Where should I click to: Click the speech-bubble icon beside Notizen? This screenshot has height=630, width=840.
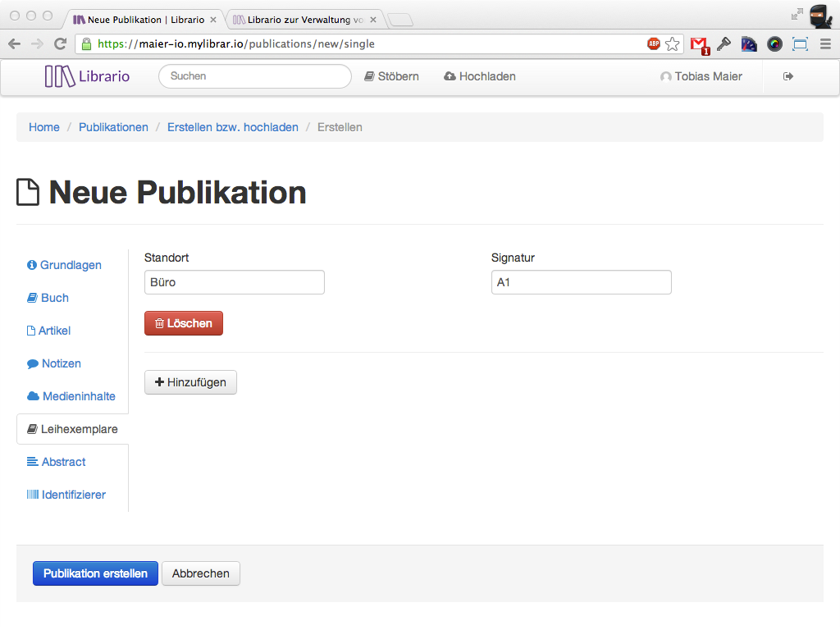pos(31,363)
